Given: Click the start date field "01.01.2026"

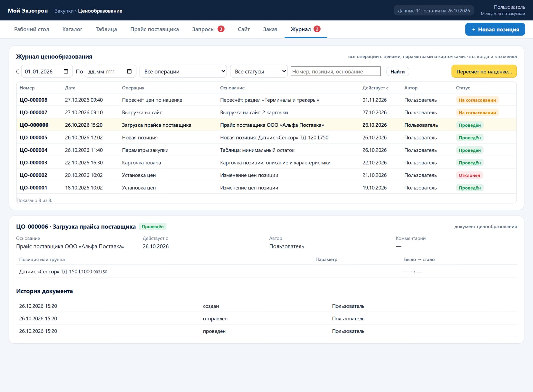Looking at the screenshot, I should 47,71.
